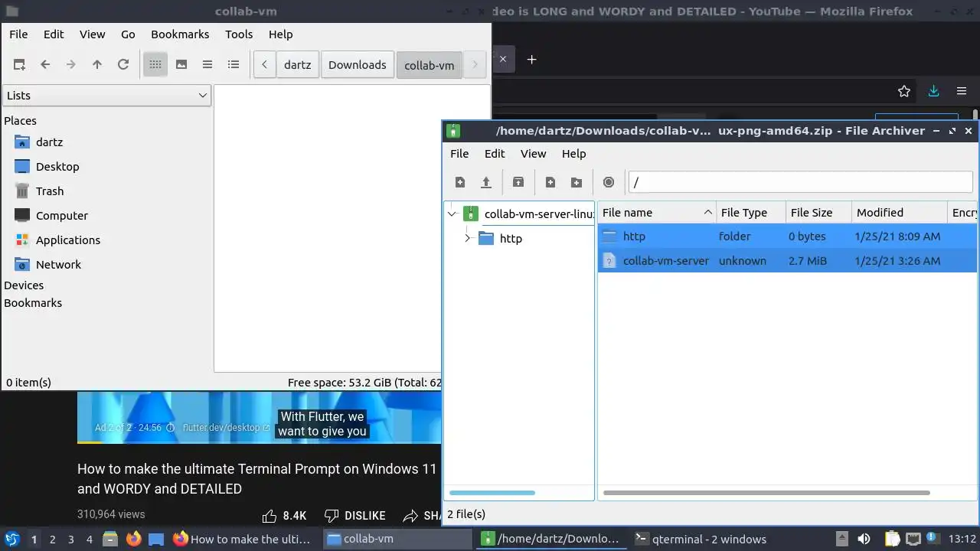This screenshot has width=980, height=551.
Task: Open File Archiver View menu
Action: click(534, 154)
